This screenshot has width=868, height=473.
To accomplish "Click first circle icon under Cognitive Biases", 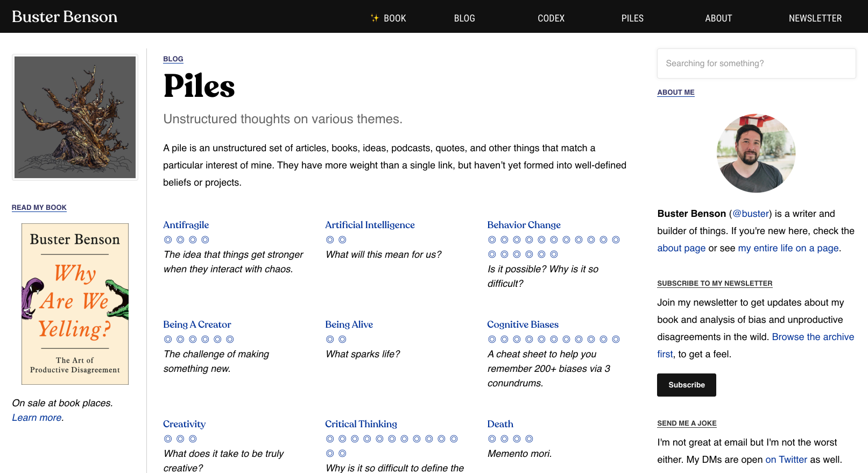I will (492, 340).
